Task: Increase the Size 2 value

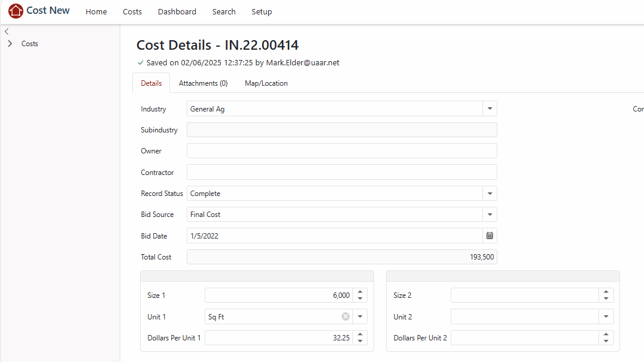Action: pyautogui.click(x=606, y=292)
